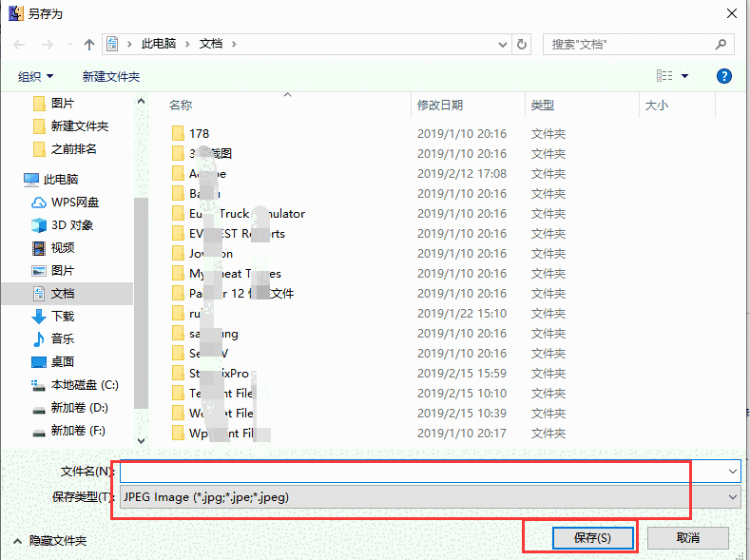This screenshot has height=560, width=750.
Task: Collapse with 隐藏文件夹 toggle
Action: 49,541
